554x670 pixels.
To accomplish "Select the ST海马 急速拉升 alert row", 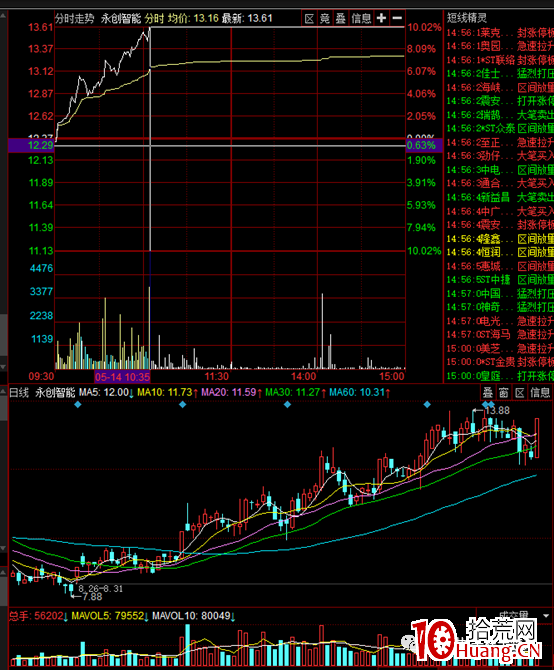I will (500, 335).
